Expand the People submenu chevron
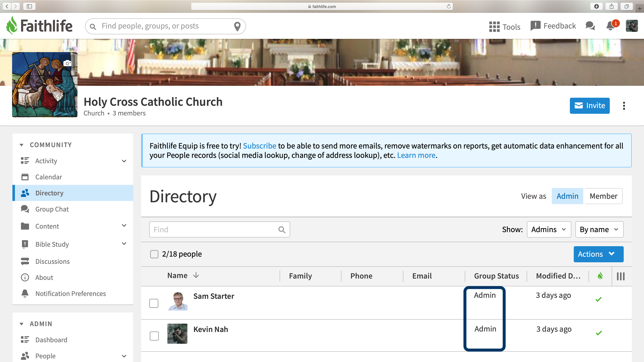 click(x=124, y=356)
